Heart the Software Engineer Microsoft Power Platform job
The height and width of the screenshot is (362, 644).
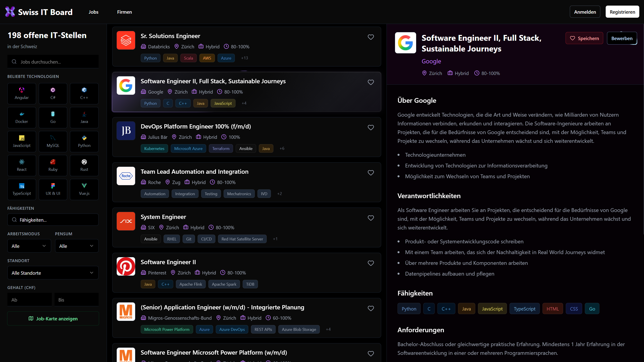[x=371, y=353]
